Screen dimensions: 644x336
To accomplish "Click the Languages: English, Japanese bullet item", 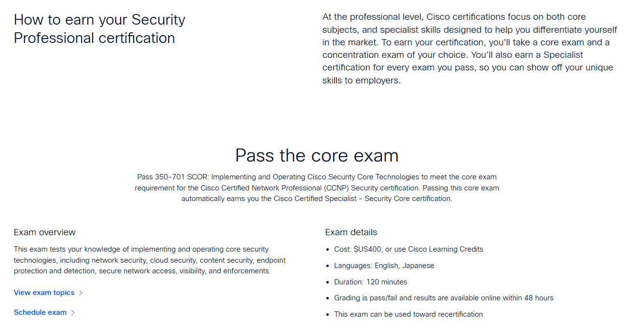I will 384,265.
